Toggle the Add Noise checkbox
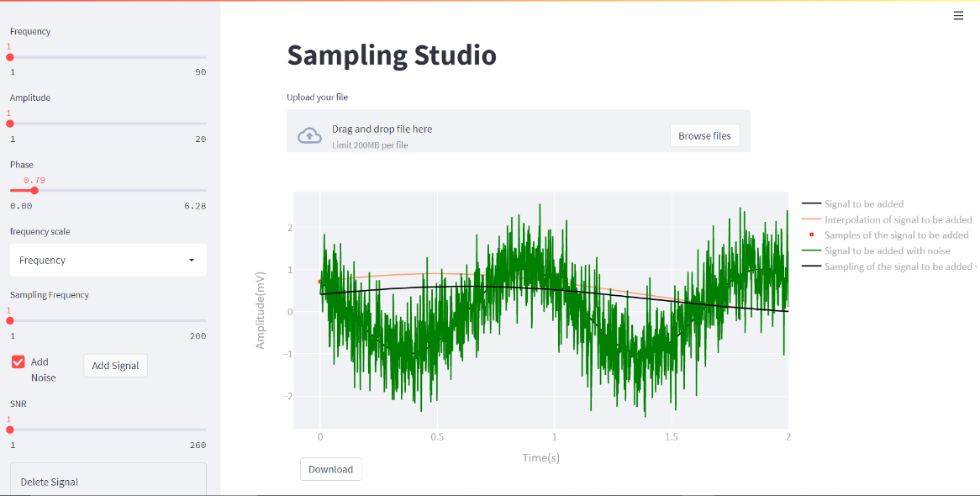 [x=18, y=362]
